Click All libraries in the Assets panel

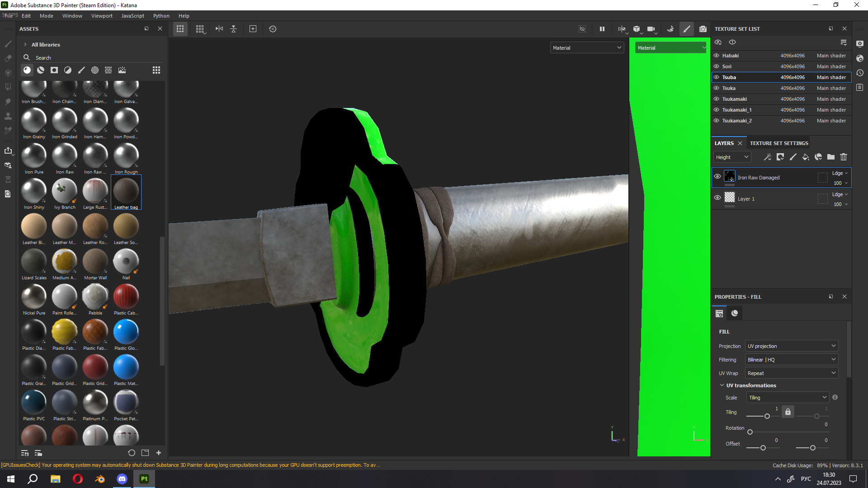[45, 44]
